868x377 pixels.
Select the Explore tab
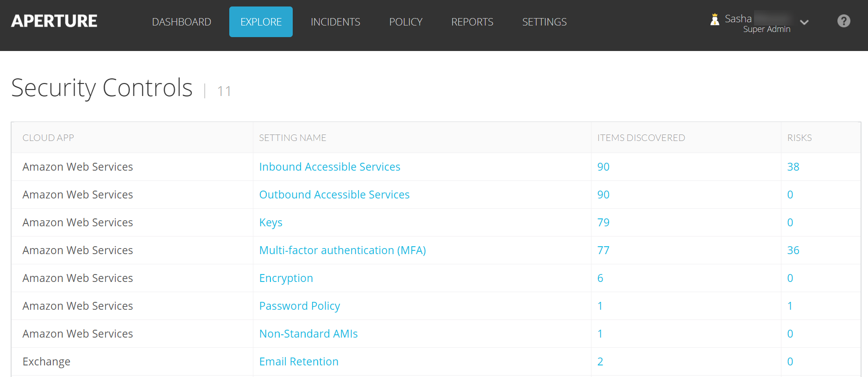[261, 22]
